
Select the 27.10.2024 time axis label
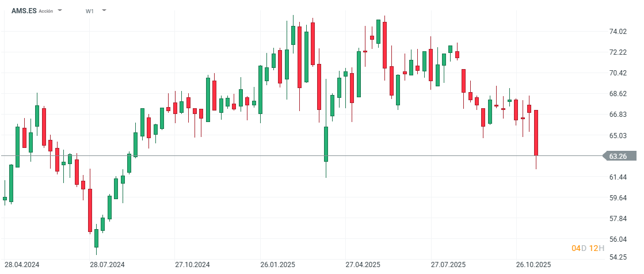click(x=192, y=265)
